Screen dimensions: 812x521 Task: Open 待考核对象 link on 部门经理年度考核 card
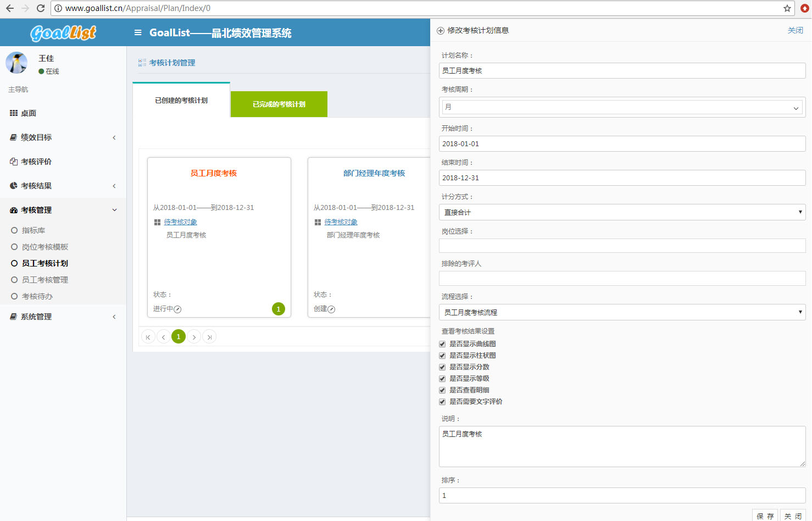point(341,222)
